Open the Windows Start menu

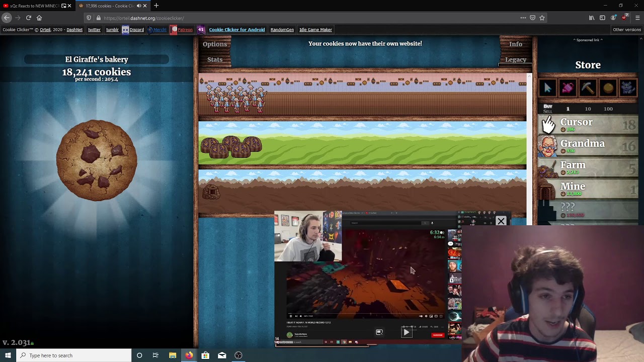(x=8, y=355)
